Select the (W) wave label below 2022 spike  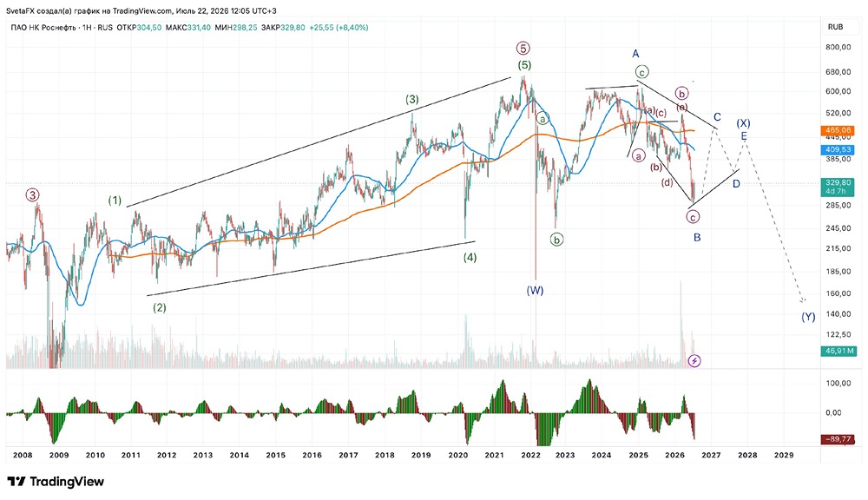pyautogui.click(x=535, y=291)
